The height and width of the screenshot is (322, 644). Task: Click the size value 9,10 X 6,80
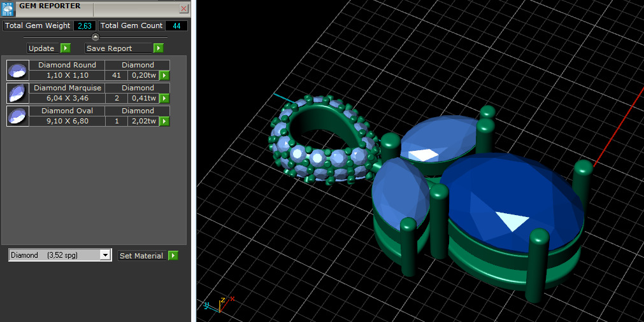[67, 121]
